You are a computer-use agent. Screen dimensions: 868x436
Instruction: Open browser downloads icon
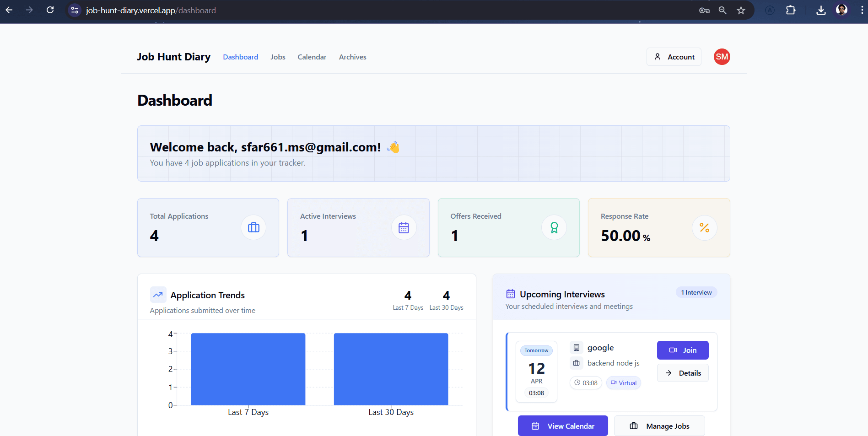pyautogui.click(x=821, y=10)
